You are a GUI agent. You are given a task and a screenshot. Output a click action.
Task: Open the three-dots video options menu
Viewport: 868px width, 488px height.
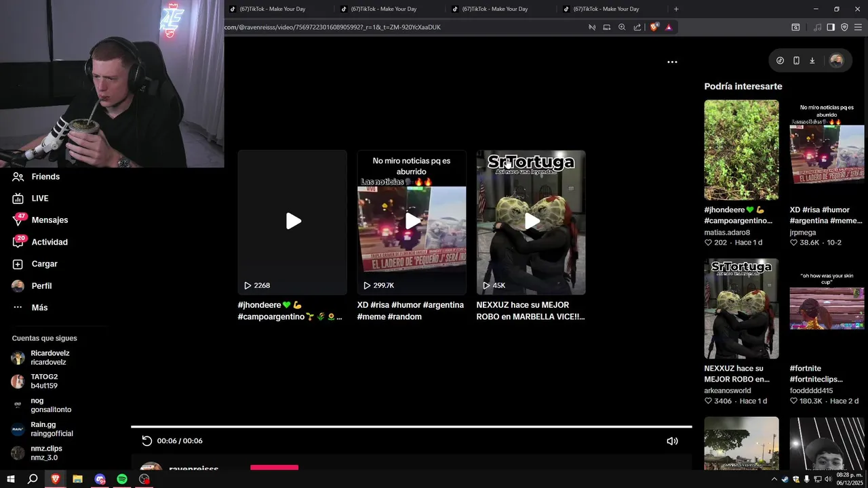(x=672, y=62)
